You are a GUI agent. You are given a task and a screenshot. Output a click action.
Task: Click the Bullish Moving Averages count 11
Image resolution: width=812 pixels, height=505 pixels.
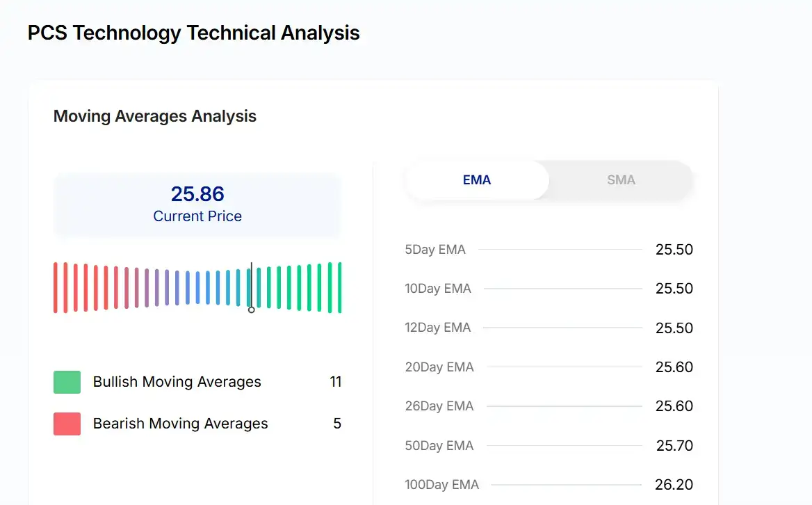(x=335, y=382)
